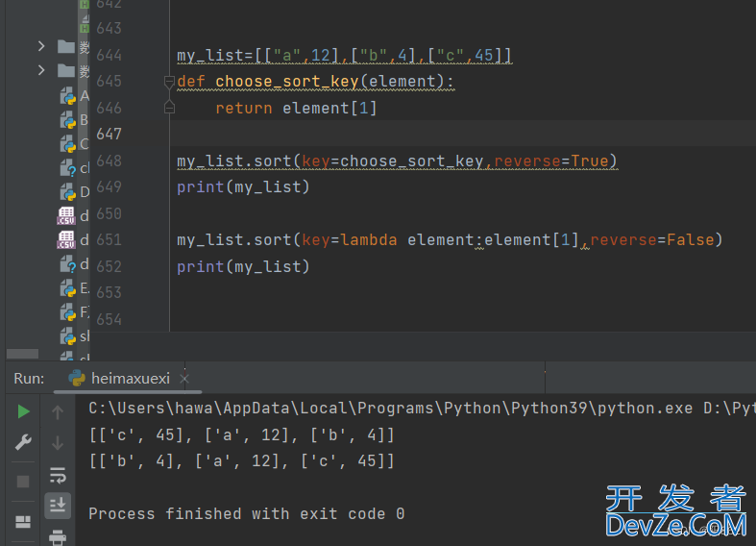Image resolution: width=756 pixels, height=546 pixels.
Task: Select the second folder icon in project tree
Action: (x=66, y=71)
